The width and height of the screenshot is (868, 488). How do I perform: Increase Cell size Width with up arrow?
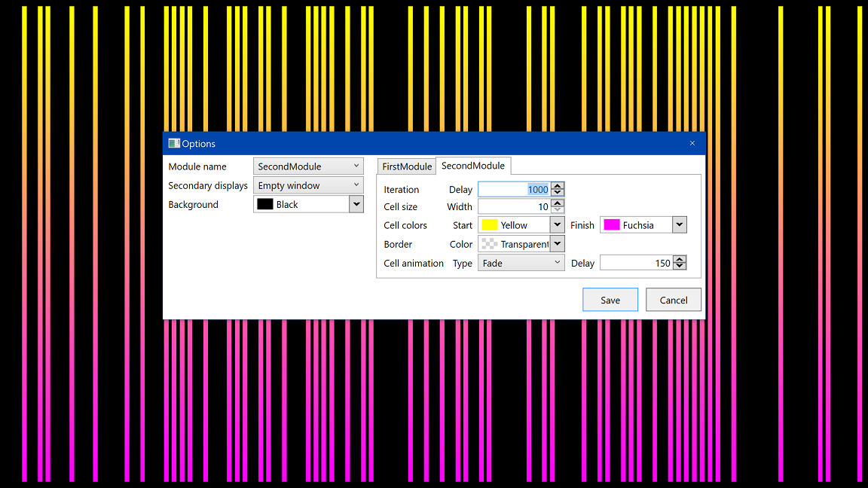click(558, 203)
